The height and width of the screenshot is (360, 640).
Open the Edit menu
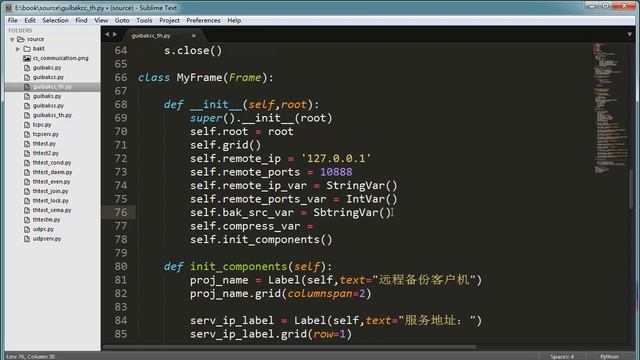click(30, 20)
